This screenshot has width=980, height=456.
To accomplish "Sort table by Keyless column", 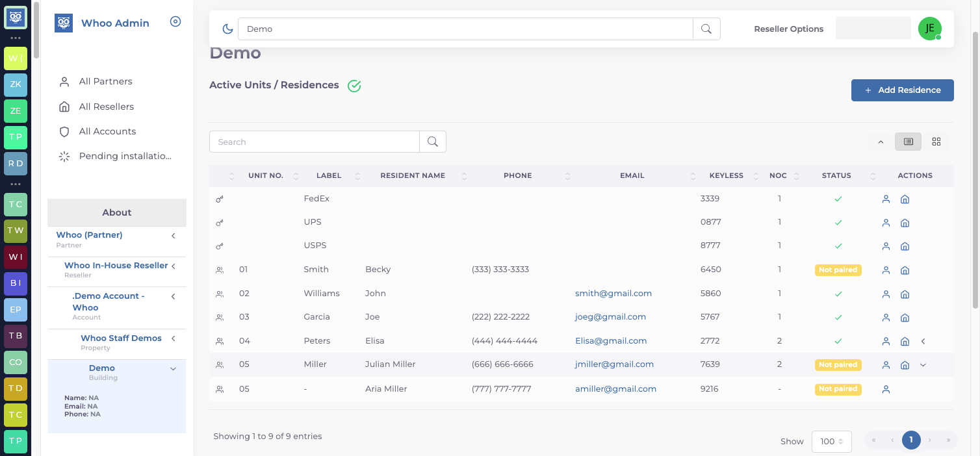I will 727,176.
